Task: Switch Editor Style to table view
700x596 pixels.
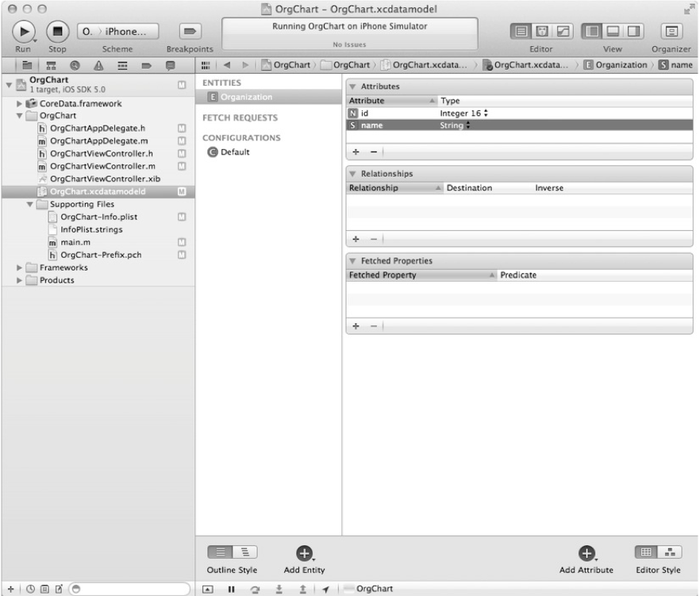Action: [646, 552]
